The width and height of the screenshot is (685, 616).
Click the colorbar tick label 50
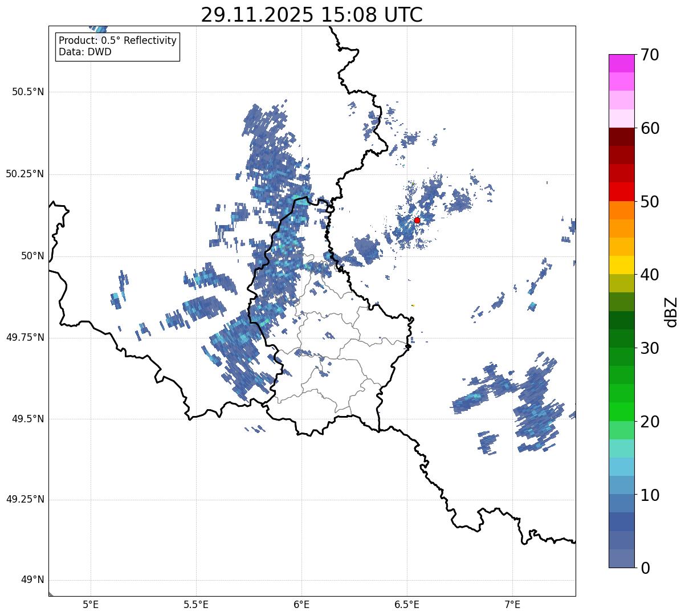[x=650, y=202]
